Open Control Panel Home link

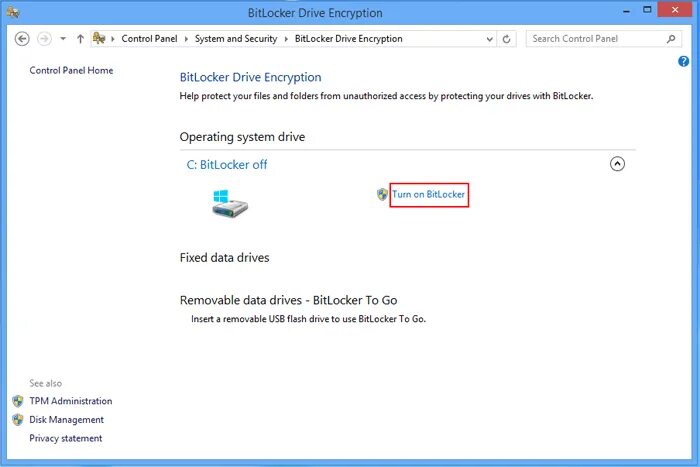click(x=71, y=71)
